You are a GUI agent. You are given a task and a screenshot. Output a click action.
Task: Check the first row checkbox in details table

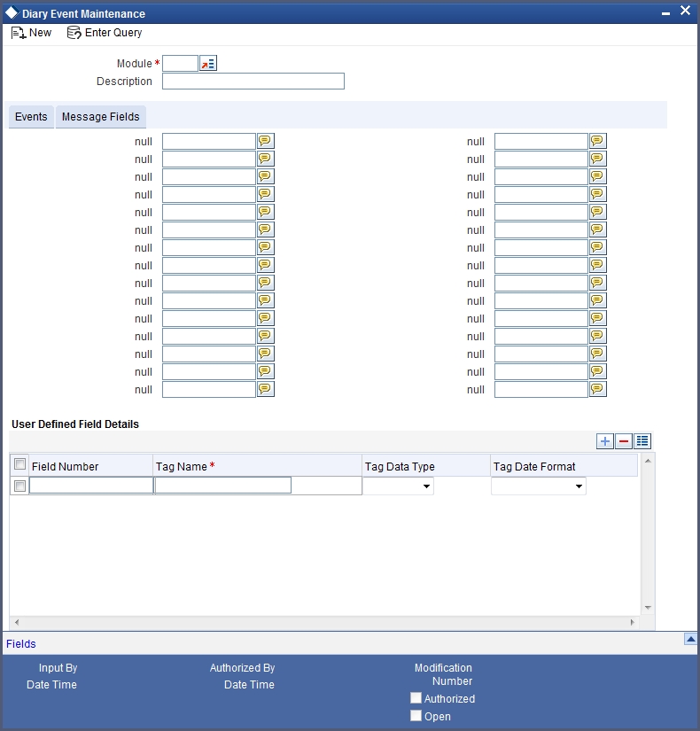(x=19, y=486)
